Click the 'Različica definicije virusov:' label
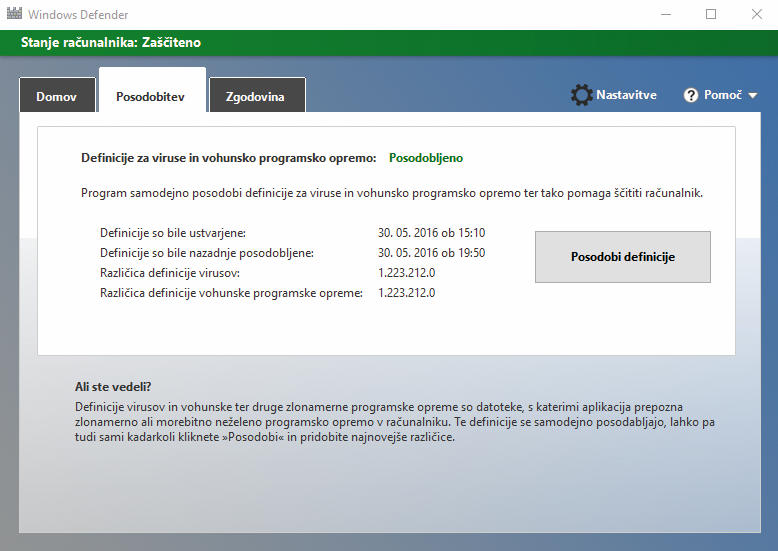 [170, 273]
